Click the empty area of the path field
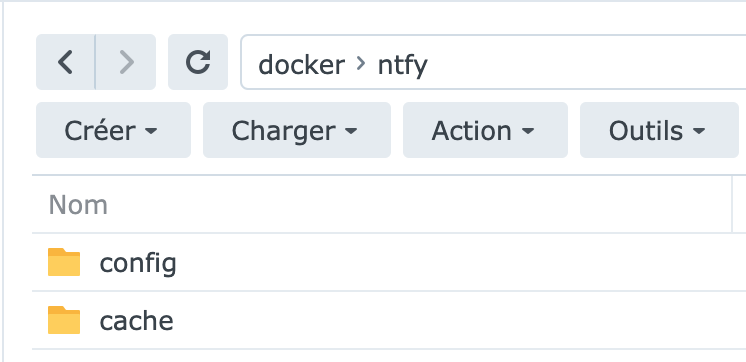Viewport: 746px width, 362px height. click(x=585, y=62)
